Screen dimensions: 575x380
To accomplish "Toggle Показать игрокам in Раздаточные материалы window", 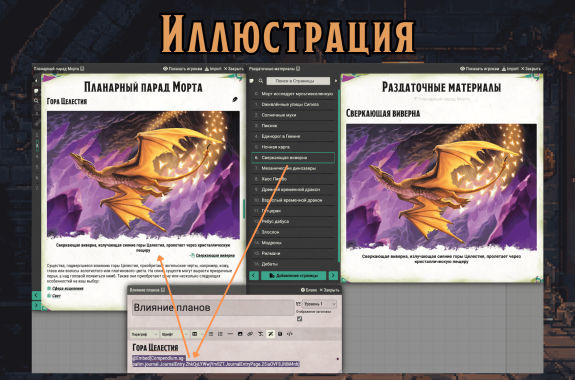I will coord(480,69).
